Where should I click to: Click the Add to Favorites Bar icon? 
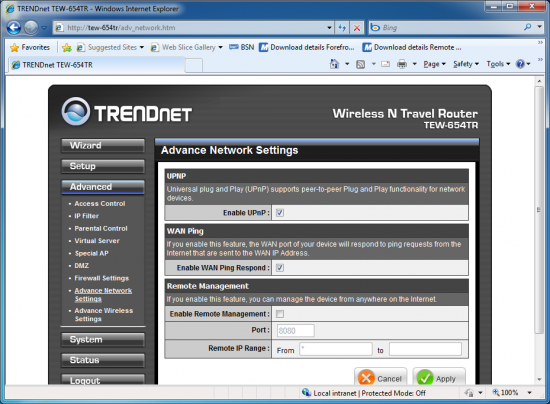click(x=66, y=47)
